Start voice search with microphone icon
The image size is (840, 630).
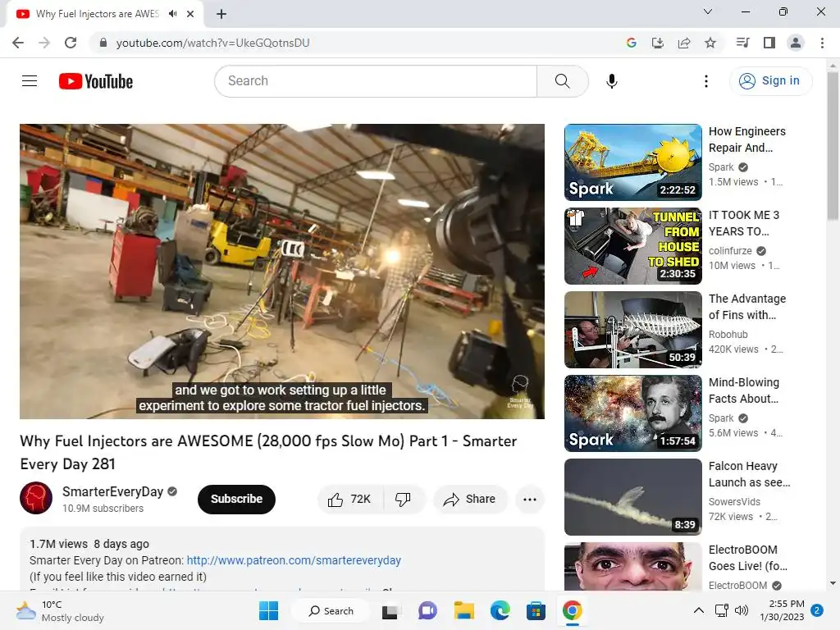(x=612, y=81)
